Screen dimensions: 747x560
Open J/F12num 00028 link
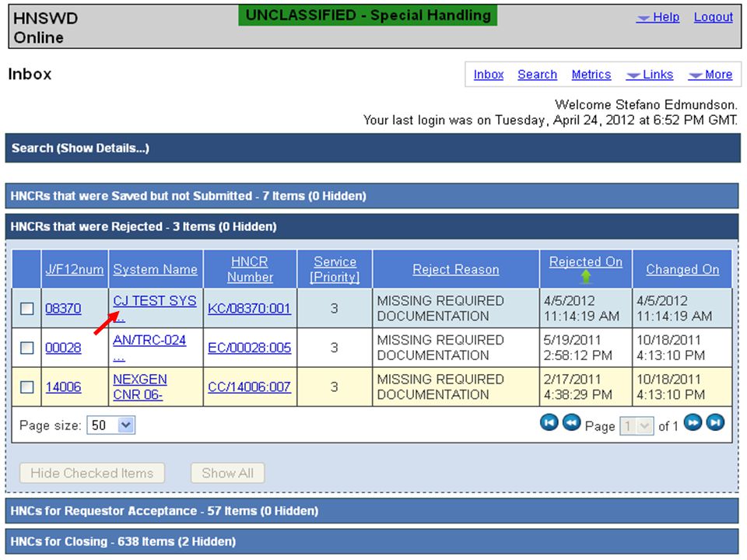[x=63, y=348]
